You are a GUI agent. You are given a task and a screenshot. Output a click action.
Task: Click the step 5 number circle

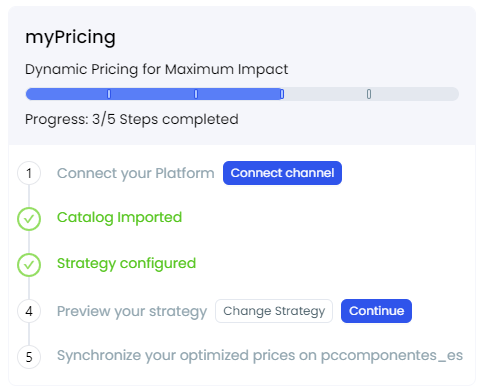[29, 357]
